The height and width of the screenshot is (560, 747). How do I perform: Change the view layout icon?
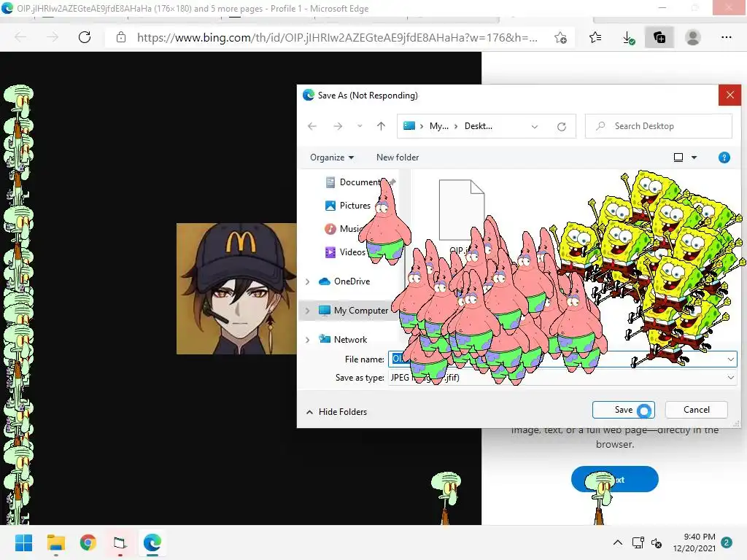point(678,157)
